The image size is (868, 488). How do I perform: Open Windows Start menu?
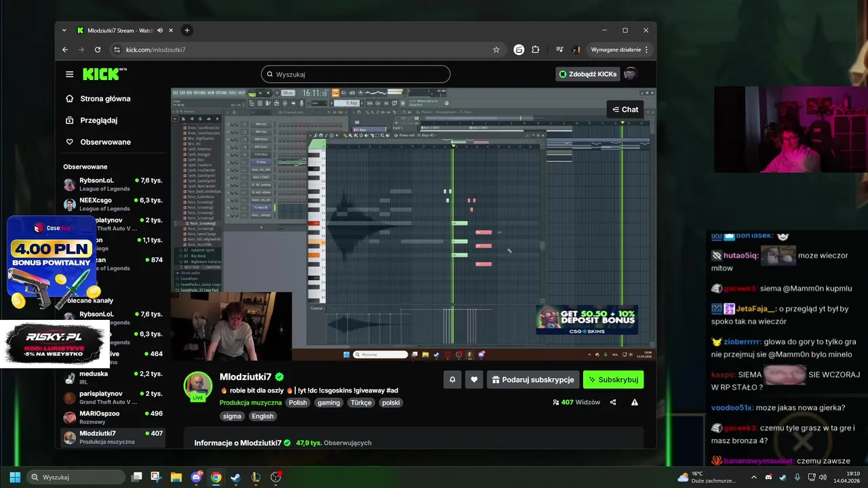tap(15, 477)
